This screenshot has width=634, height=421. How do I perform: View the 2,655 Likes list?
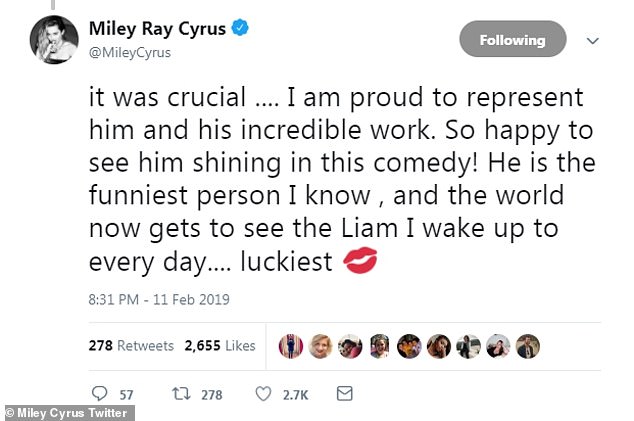tap(219, 346)
